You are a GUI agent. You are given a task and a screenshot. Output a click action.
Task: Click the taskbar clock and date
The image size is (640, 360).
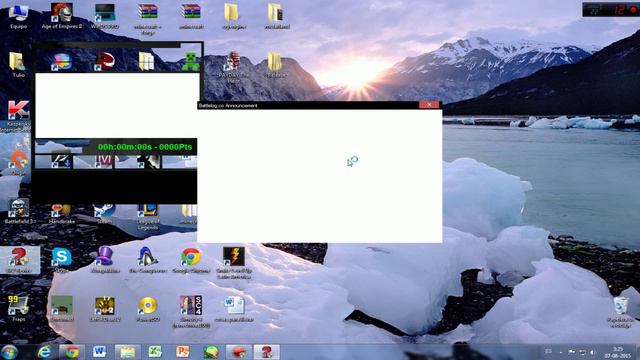pos(617,352)
